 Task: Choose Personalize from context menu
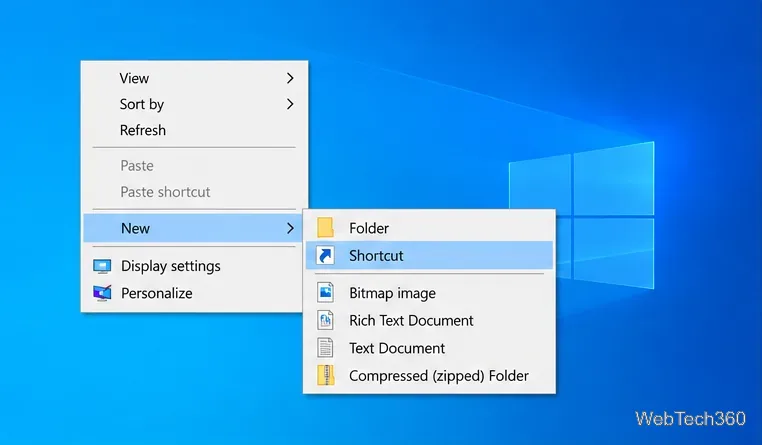194,293
